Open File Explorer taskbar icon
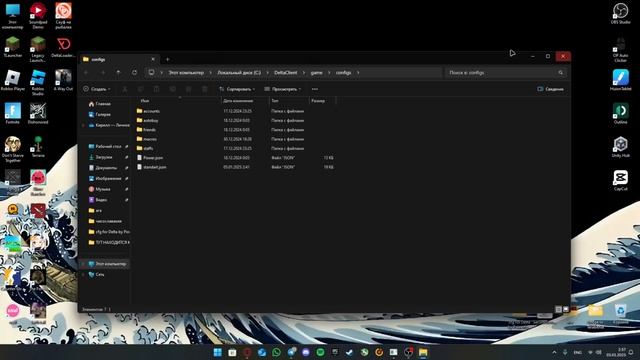This screenshot has height=360, width=640. [423, 352]
